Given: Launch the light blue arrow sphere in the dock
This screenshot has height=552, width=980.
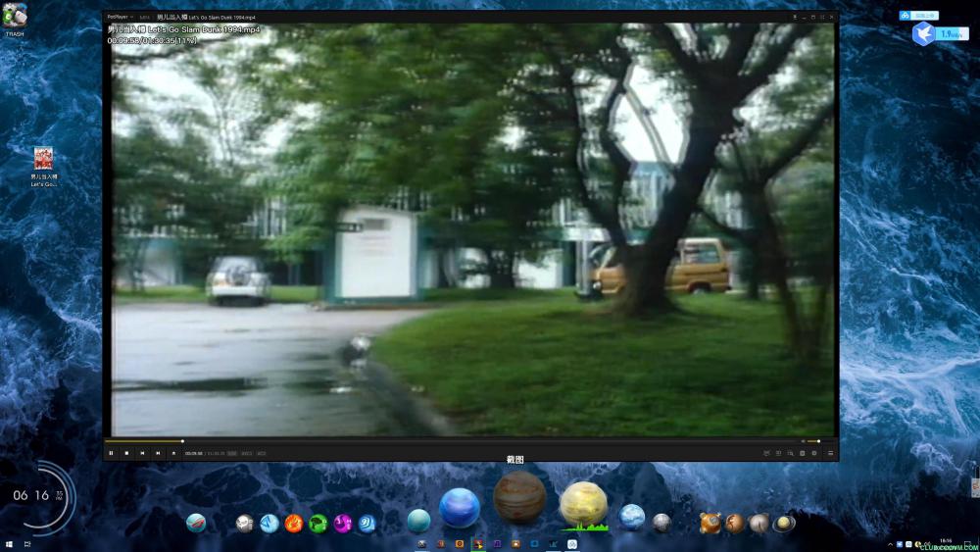Looking at the screenshot, I should [x=269, y=524].
